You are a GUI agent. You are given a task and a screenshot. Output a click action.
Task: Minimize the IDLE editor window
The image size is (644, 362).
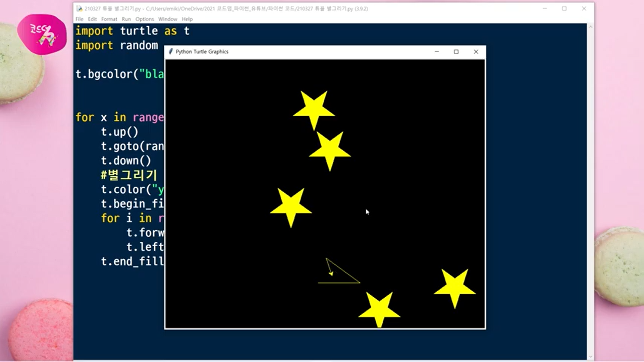pos(545,9)
